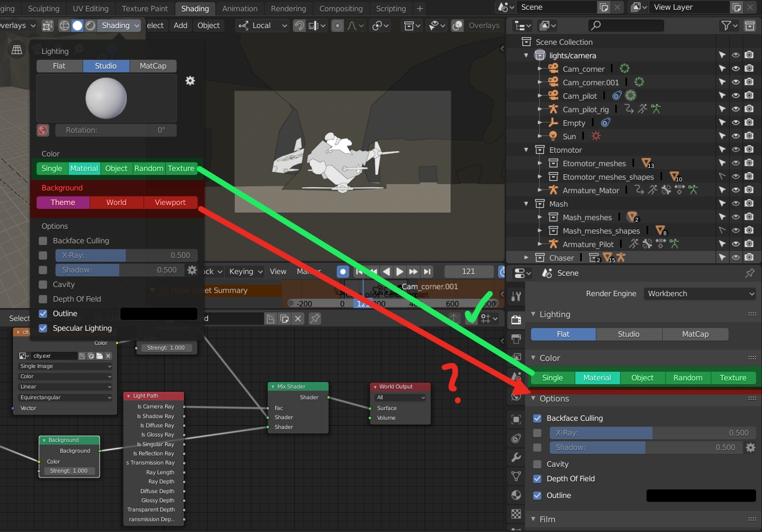Open the Add menu in viewport header

click(181, 25)
